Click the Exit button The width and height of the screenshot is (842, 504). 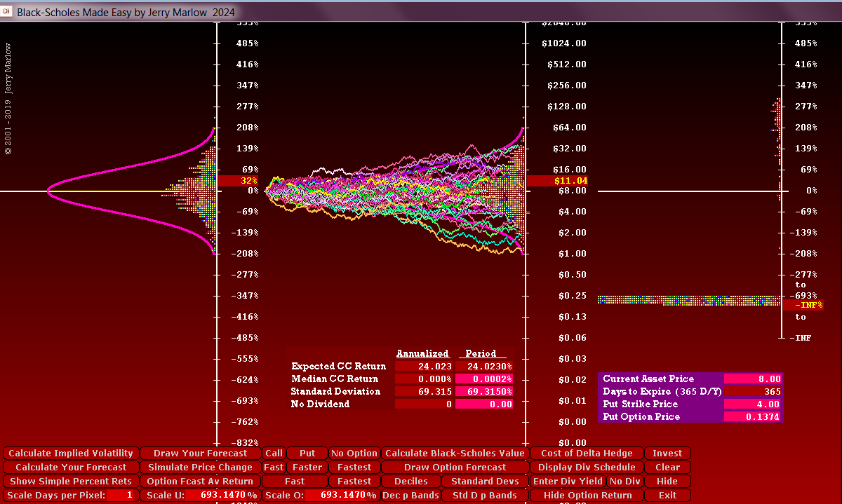coord(667,496)
